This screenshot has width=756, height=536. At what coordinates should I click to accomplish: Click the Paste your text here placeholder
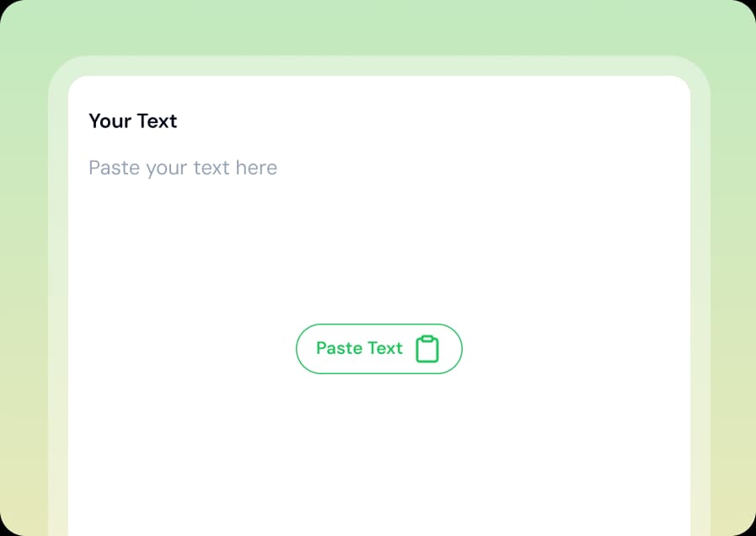pos(182,168)
